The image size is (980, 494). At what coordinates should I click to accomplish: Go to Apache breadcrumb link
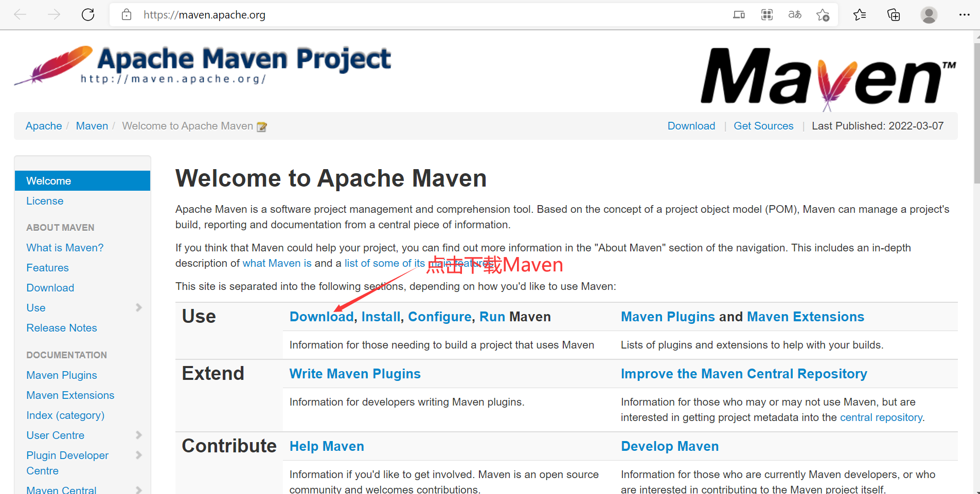click(x=44, y=126)
